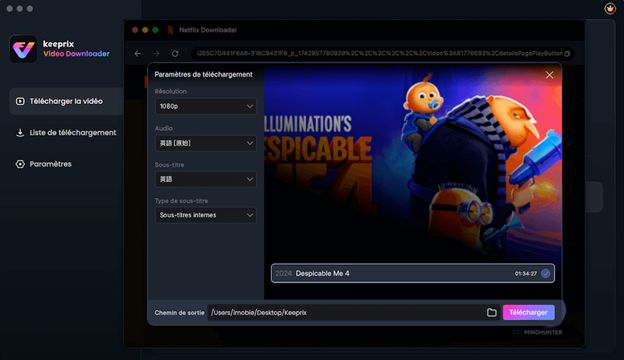Expand the Type de sous-titre dropdown
The width and height of the screenshot is (624, 360).
pos(206,215)
